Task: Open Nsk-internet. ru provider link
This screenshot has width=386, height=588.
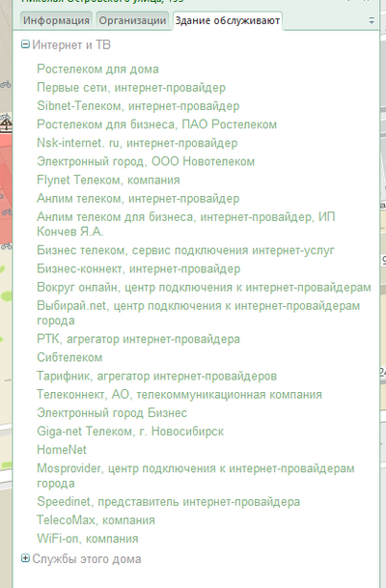Action: tap(137, 143)
